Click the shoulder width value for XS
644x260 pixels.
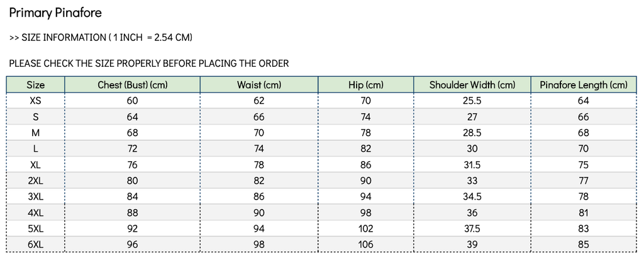(472, 101)
